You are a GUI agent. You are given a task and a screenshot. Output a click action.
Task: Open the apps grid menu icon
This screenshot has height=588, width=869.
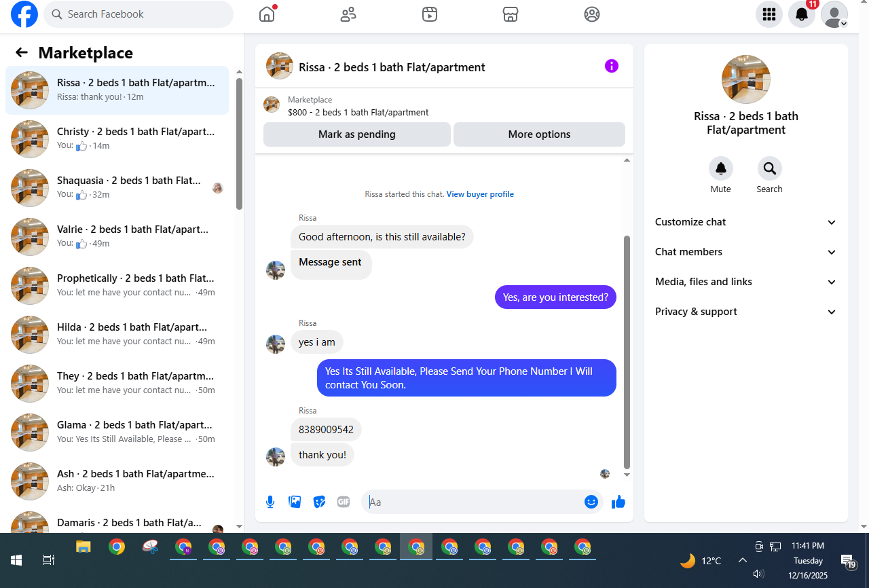pos(769,14)
